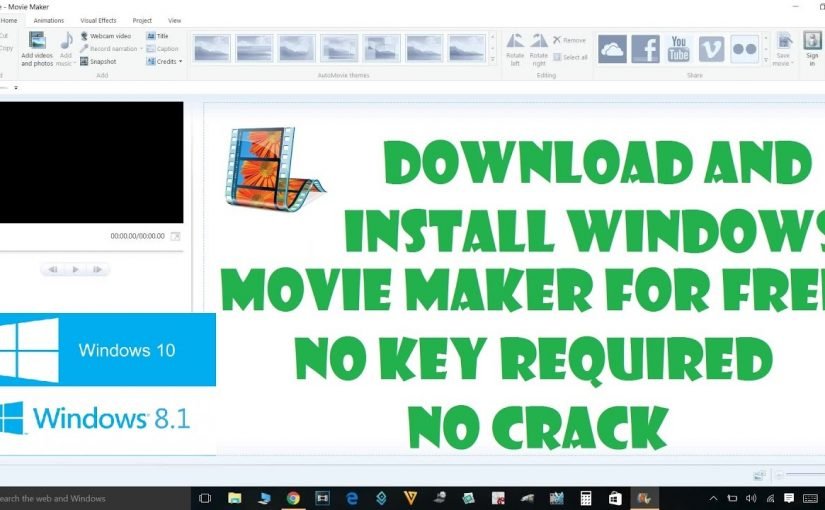Open the Windows Store from taskbar

(x=615, y=498)
